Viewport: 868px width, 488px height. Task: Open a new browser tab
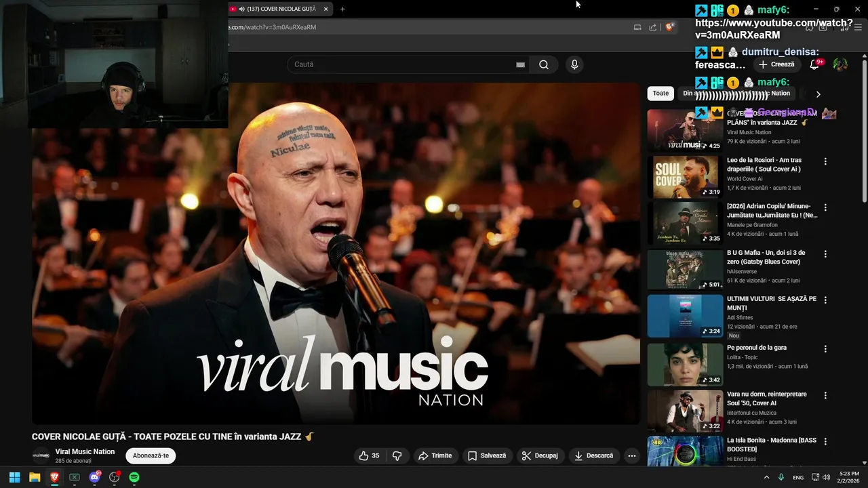click(342, 9)
